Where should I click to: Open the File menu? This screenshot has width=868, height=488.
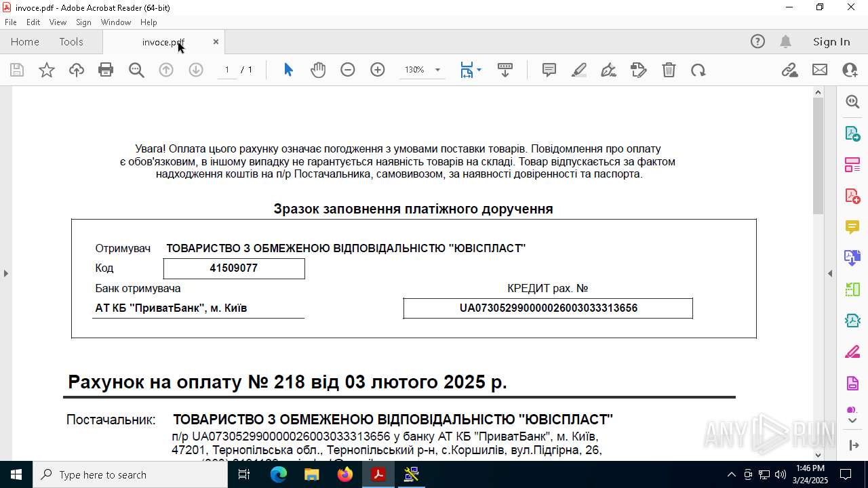tap(11, 22)
